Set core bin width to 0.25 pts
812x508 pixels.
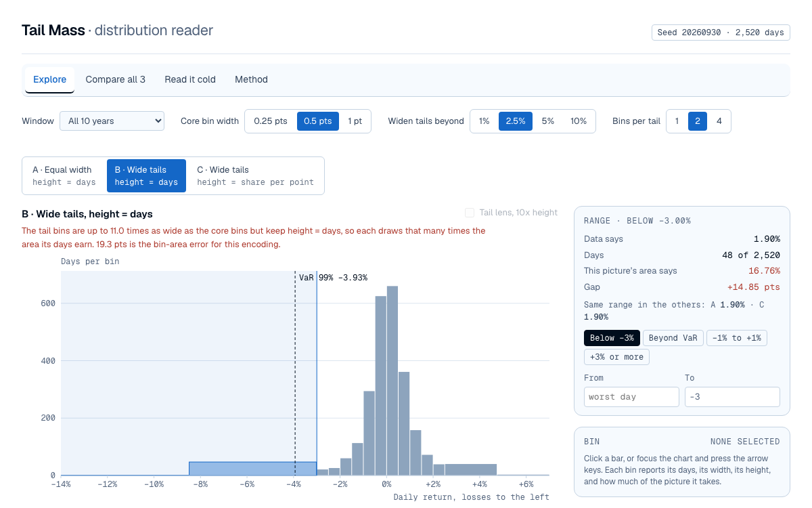click(271, 121)
